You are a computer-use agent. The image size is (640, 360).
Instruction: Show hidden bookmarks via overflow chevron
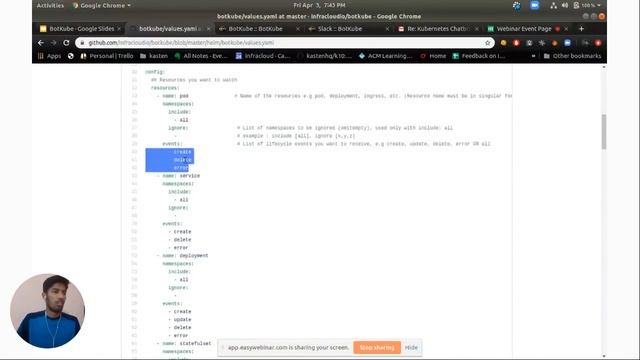point(533,56)
